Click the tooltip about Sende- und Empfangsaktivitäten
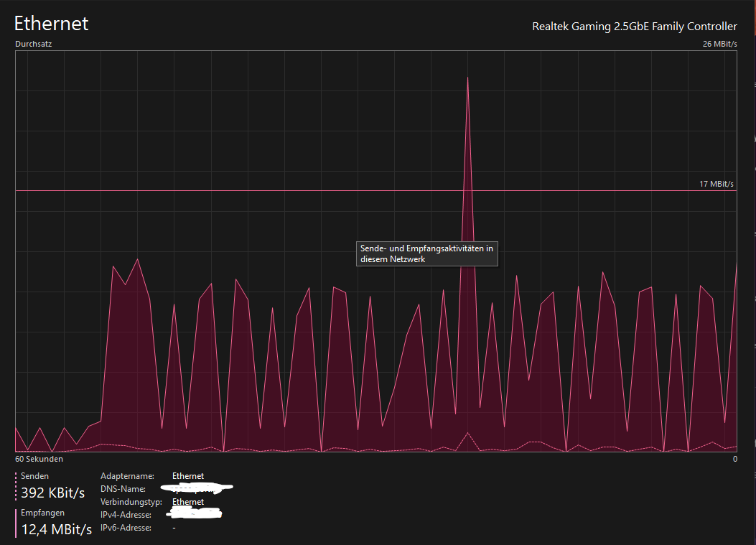This screenshot has width=756, height=545. [427, 253]
